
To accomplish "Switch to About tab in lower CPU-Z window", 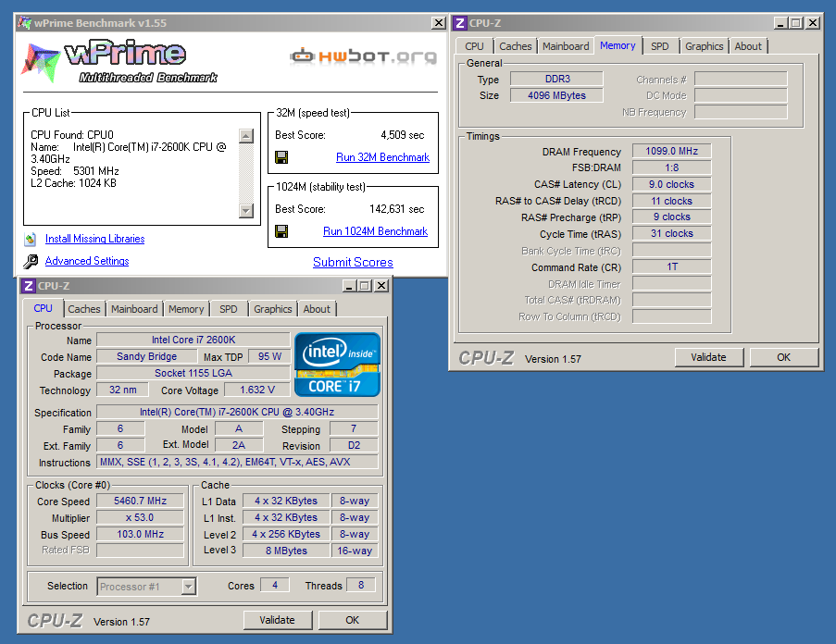I will pyautogui.click(x=317, y=309).
